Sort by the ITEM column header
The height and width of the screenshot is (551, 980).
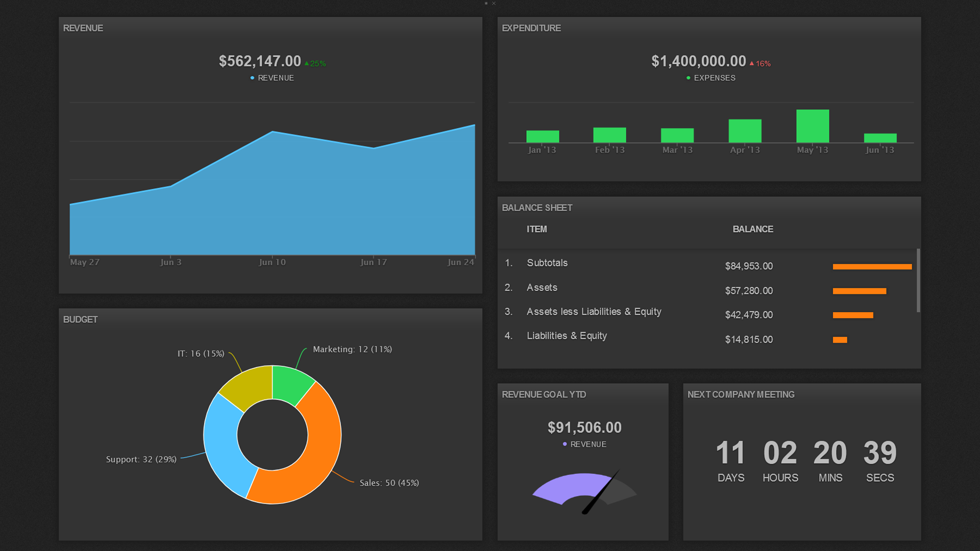click(536, 230)
